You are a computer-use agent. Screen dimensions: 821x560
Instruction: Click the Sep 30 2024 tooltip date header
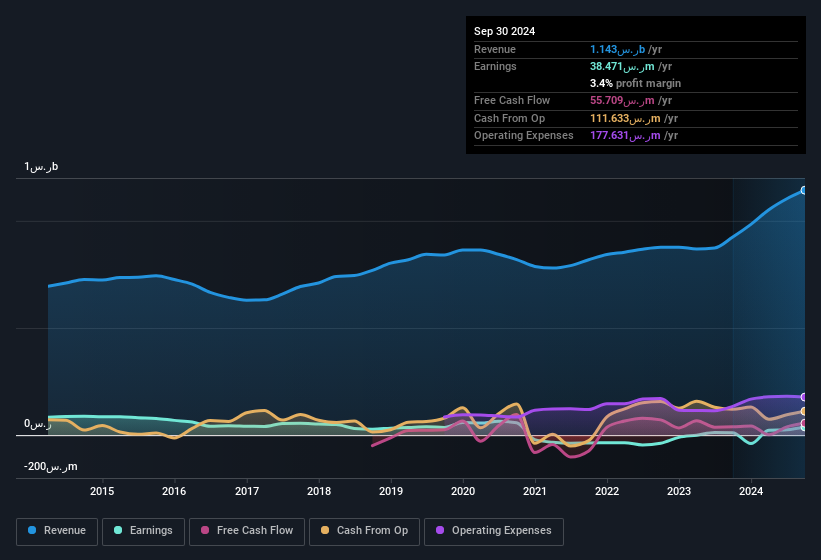[505, 31]
